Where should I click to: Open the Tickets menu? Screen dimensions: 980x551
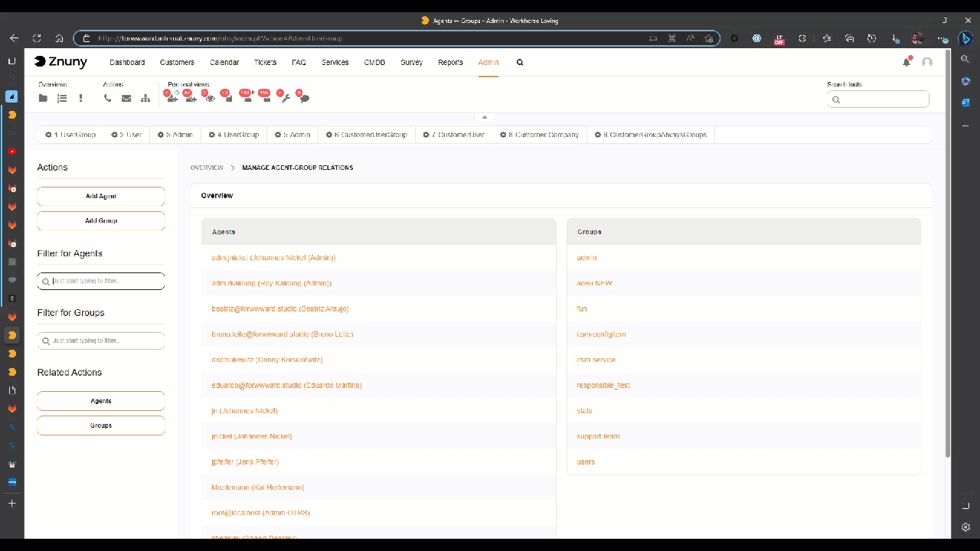(265, 62)
